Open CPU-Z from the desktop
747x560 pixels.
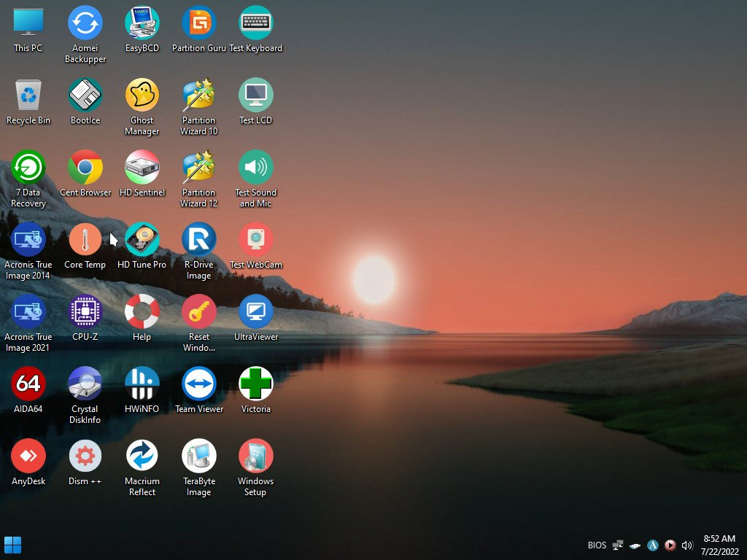85,312
